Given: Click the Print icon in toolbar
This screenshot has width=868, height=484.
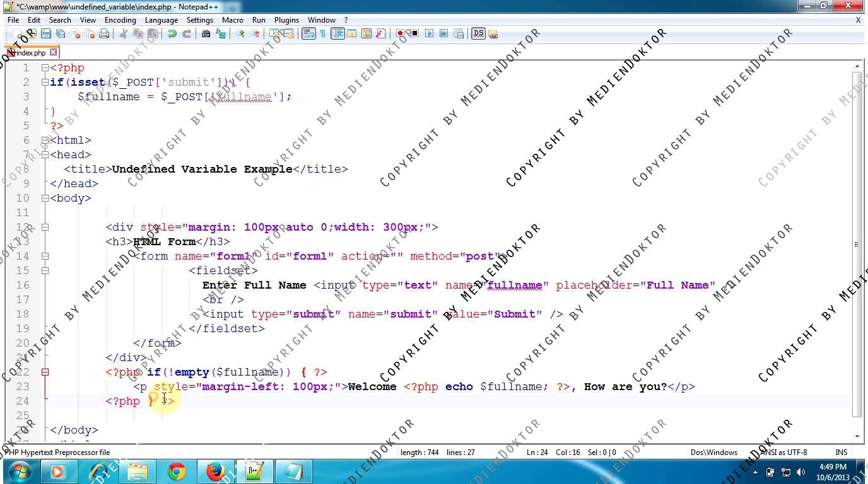Looking at the screenshot, I should click(104, 34).
